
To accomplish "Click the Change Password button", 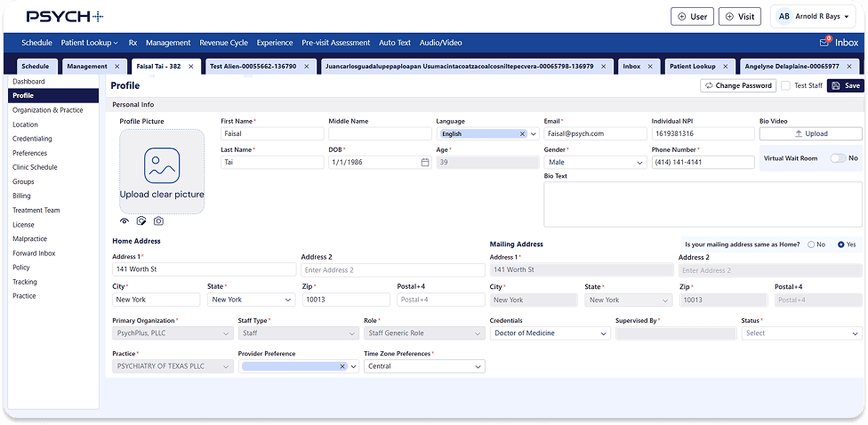I will 737,86.
